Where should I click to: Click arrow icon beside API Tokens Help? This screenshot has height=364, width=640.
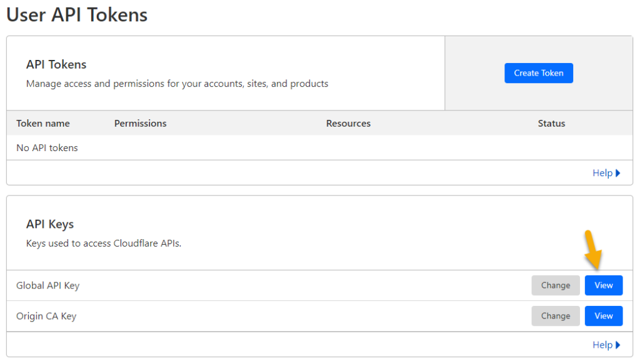(x=618, y=173)
